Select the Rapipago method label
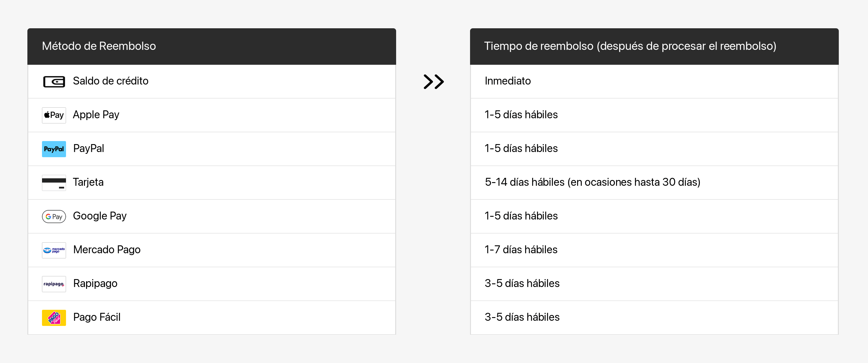The height and width of the screenshot is (363, 868). click(95, 283)
